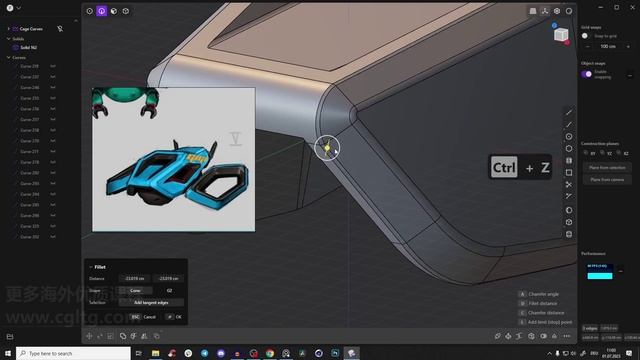This screenshot has width=640, height=360.
Task: Collapse the Performance section
Action: (621, 271)
